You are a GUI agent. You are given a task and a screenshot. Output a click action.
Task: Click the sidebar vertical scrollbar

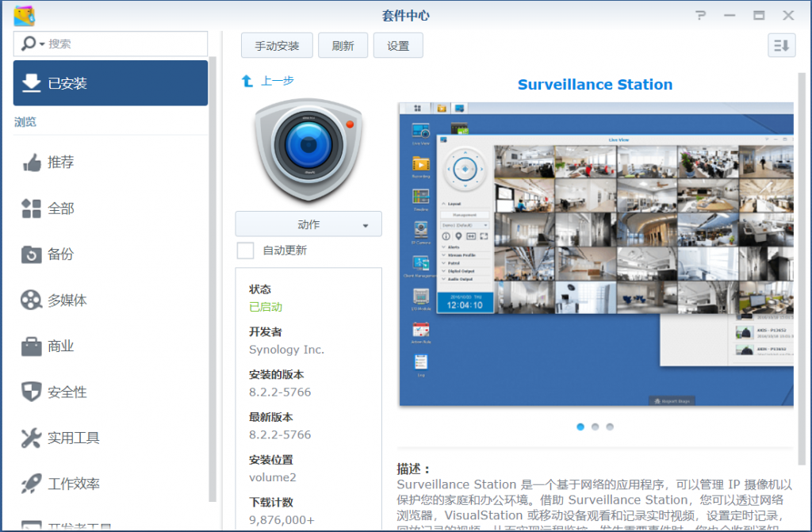(x=213, y=280)
